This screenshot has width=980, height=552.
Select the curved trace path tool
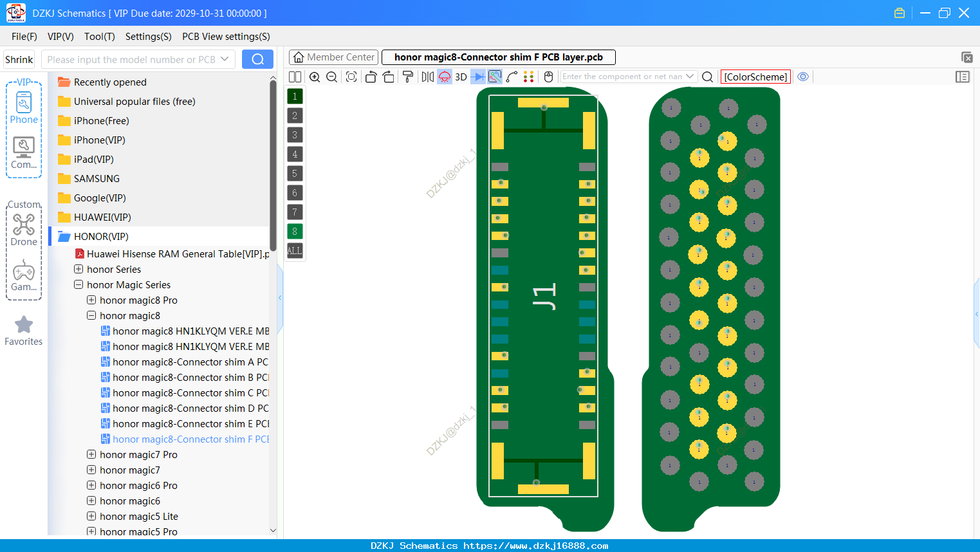point(512,77)
